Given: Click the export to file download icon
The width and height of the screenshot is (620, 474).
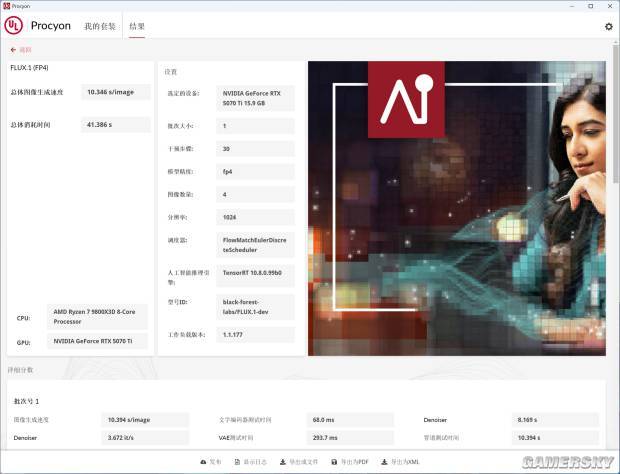Looking at the screenshot, I should click(283, 462).
